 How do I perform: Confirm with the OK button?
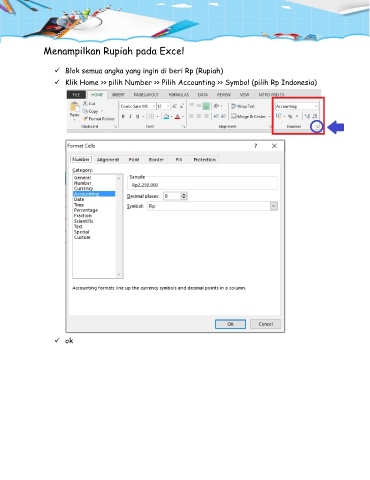230,324
